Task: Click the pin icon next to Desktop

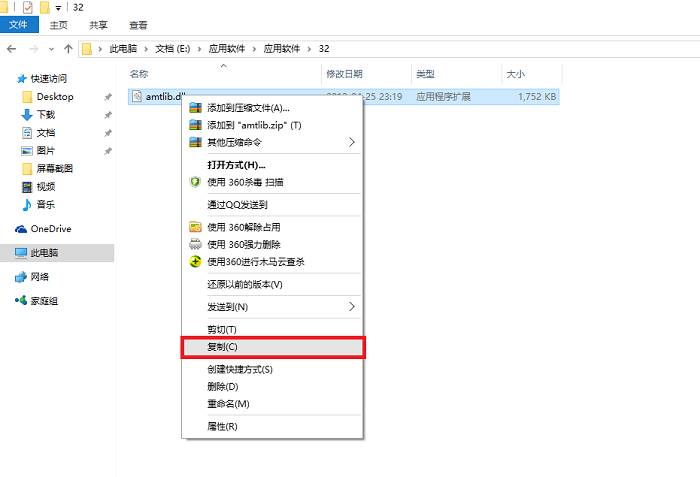Action: pyautogui.click(x=108, y=97)
